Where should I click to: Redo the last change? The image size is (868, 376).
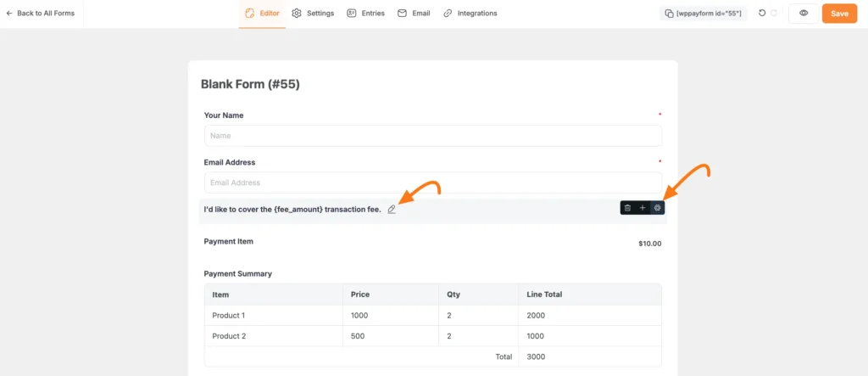[775, 14]
